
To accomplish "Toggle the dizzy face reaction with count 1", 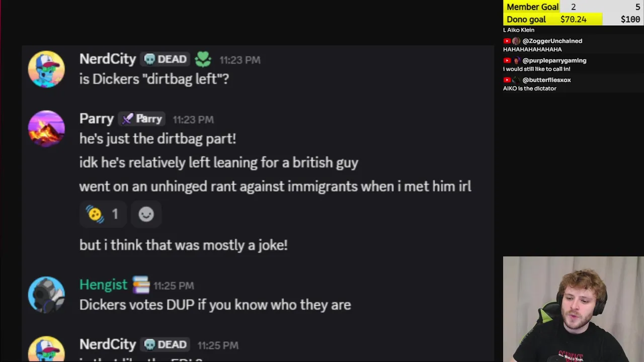I will 103,214.
